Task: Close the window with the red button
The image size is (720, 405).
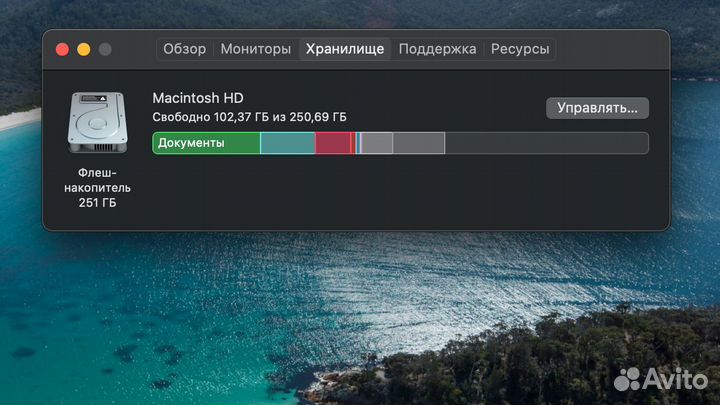Action: coord(62,49)
